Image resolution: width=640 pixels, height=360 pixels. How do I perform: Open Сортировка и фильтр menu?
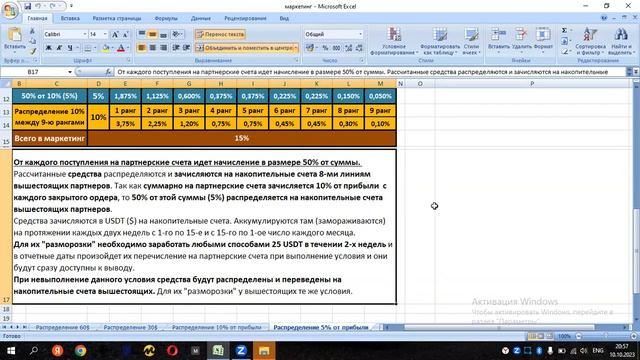(x=590, y=41)
